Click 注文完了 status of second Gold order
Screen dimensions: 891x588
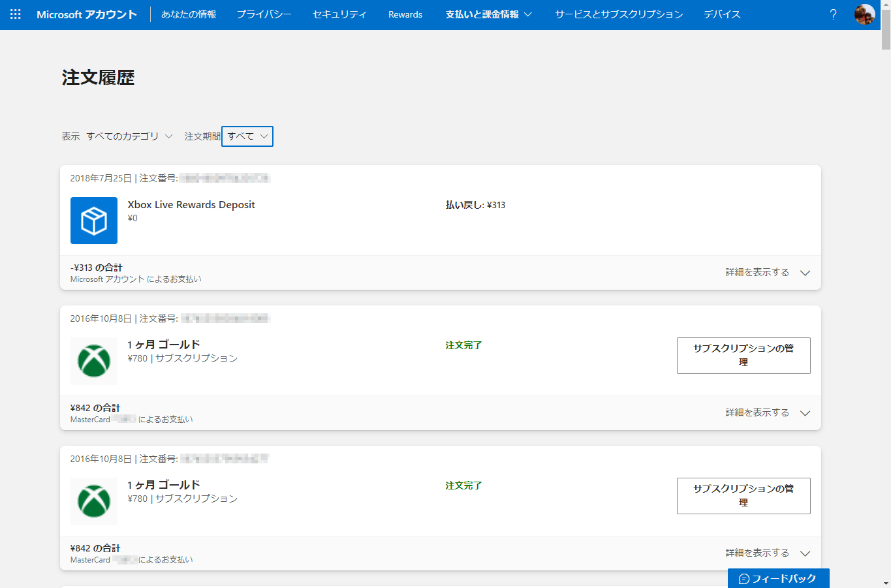(463, 486)
